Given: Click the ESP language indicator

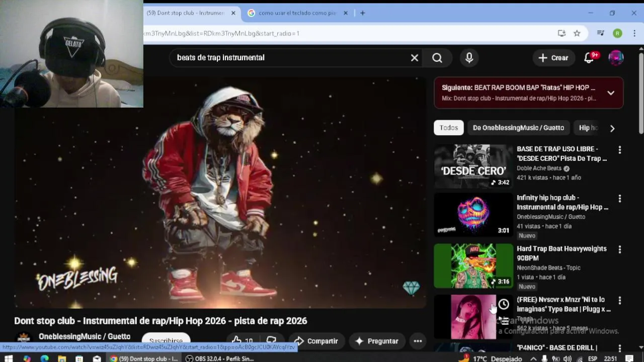Looking at the screenshot, I should 593,358.
